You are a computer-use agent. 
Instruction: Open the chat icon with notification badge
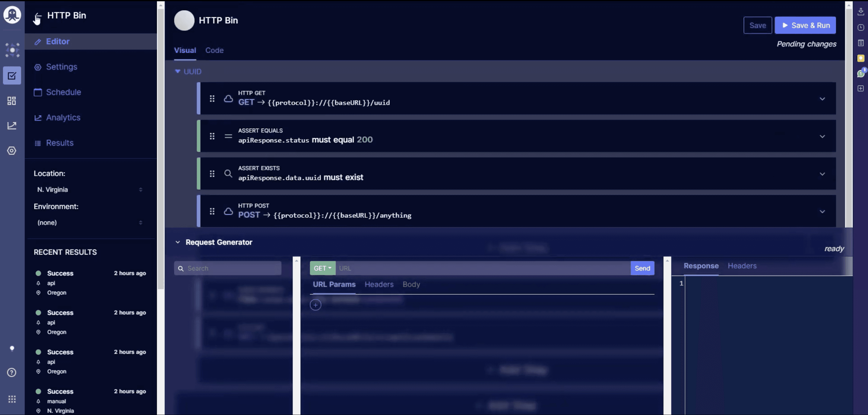click(861, 73)
